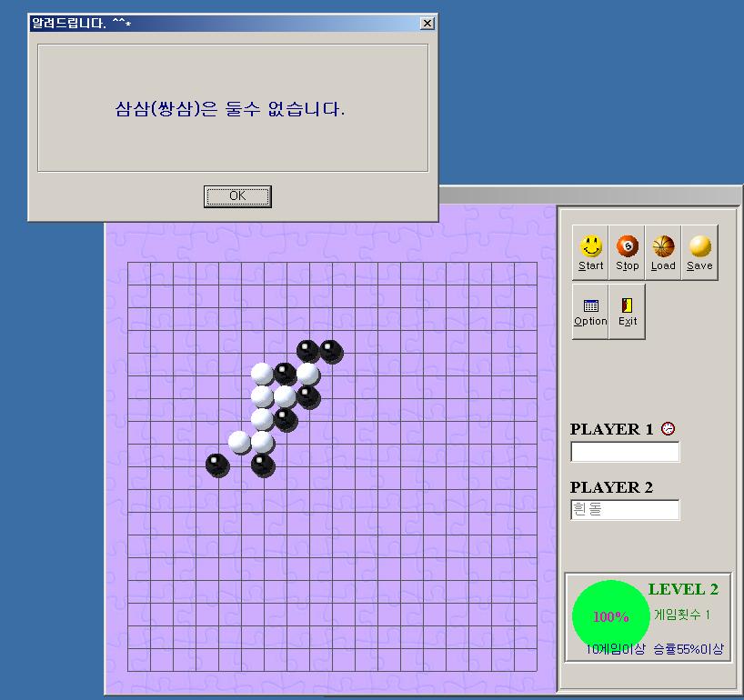
Task: Click the rightmost black stone in the top row
Action: coord(331,351)
